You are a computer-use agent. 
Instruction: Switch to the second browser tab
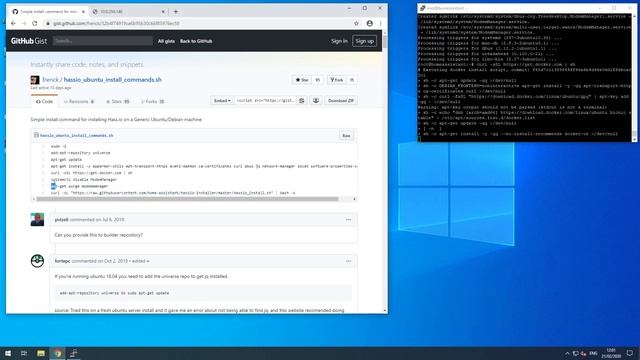click(129, 12)
